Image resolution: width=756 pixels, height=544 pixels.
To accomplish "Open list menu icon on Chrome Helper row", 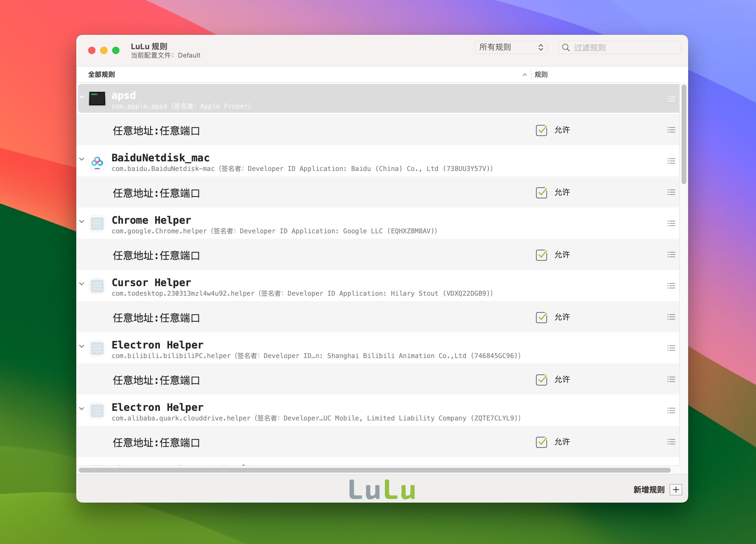I will [671, 223].
